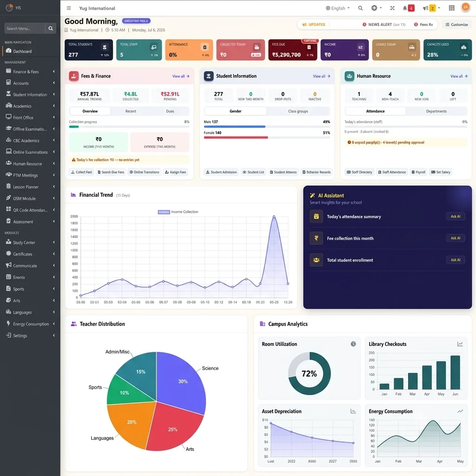Click the Collect Fees button

[81, 172]
